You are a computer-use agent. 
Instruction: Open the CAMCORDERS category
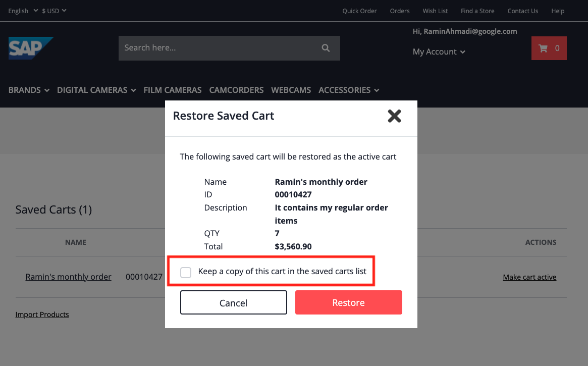(236, 90)
